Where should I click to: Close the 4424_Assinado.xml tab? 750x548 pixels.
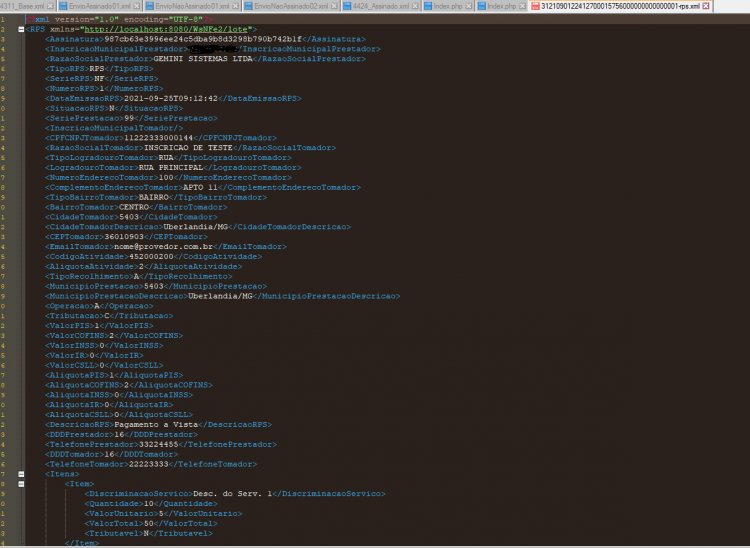pyautogui.click(x=415, y=6)
